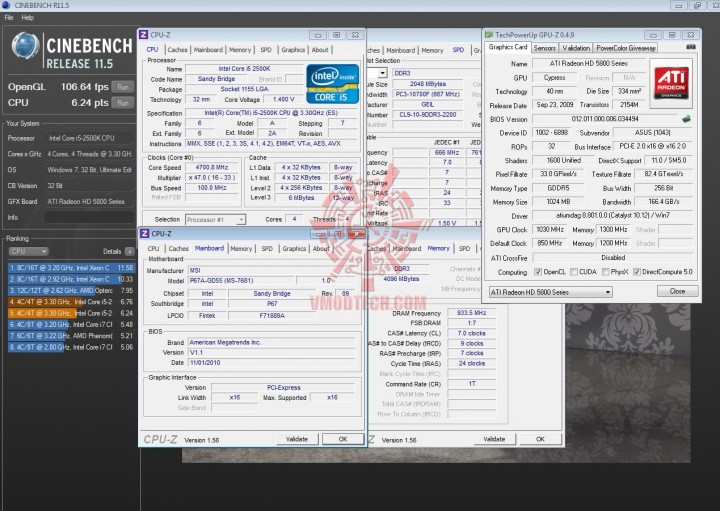Click OK in CPU-Z Memory window
The image size is (720, 511).
coord(540,439)
